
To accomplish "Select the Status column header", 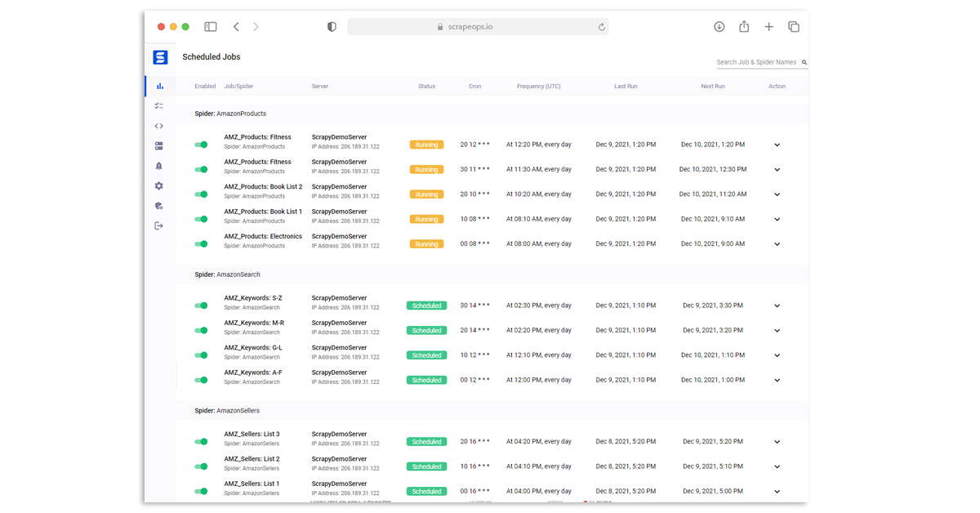I will 426,86.
